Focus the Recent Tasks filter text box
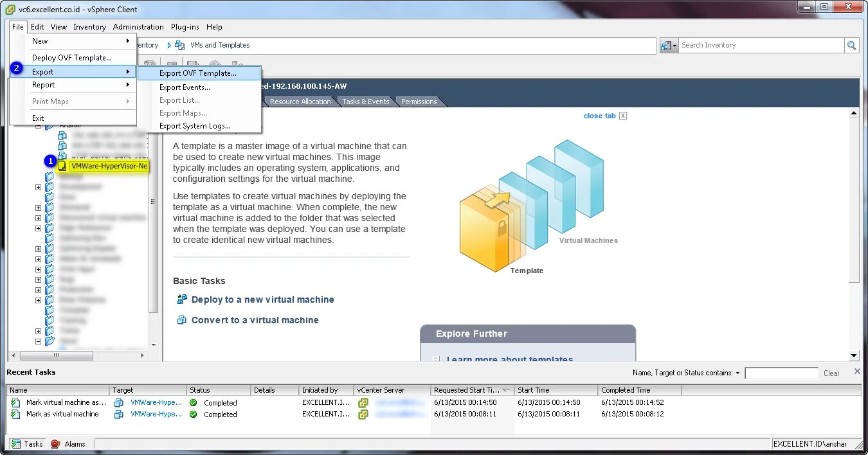Viewport: 868px width, 455px height. pyautogui.click(x=781, y=373)
